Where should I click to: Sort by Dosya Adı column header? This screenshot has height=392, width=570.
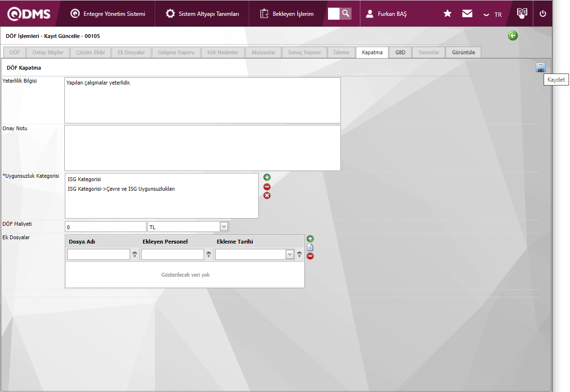(x=82, y=242)
